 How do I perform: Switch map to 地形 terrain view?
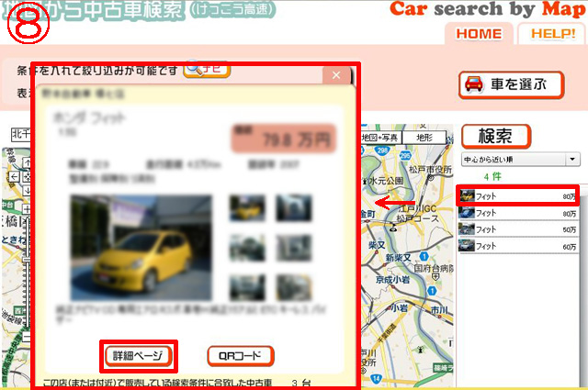pyautogui.click(x=424, y=138)
